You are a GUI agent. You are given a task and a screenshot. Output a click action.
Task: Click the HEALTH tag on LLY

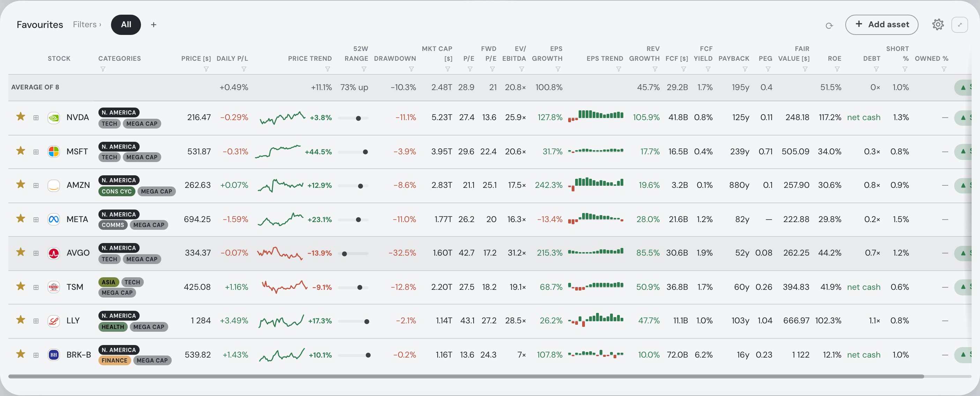pyautogui.click(x=113, y=327)
